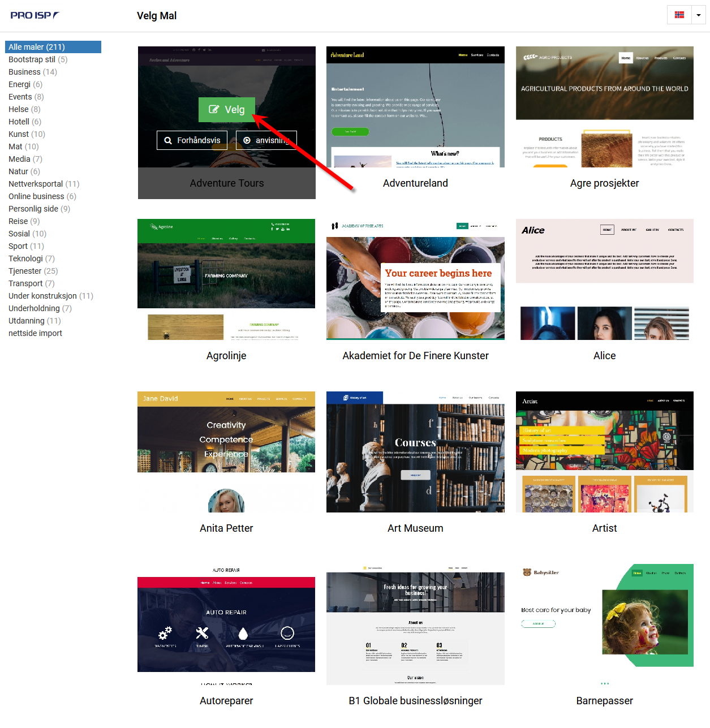Select the Helse category
The height and width of the screenshot is (728, 710).
24,109
